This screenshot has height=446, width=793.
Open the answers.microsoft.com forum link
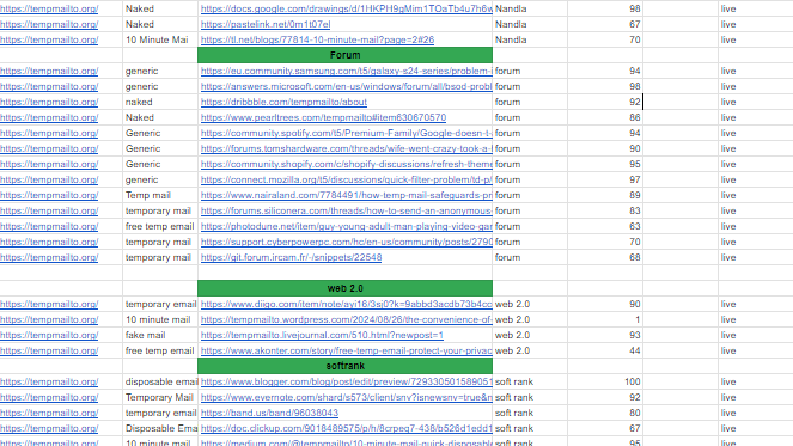pos(346,86)
